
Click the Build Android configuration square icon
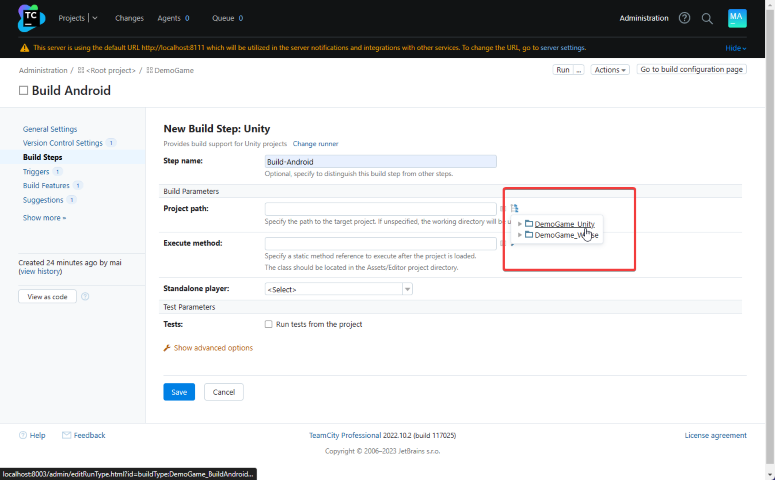click(23, 90)
